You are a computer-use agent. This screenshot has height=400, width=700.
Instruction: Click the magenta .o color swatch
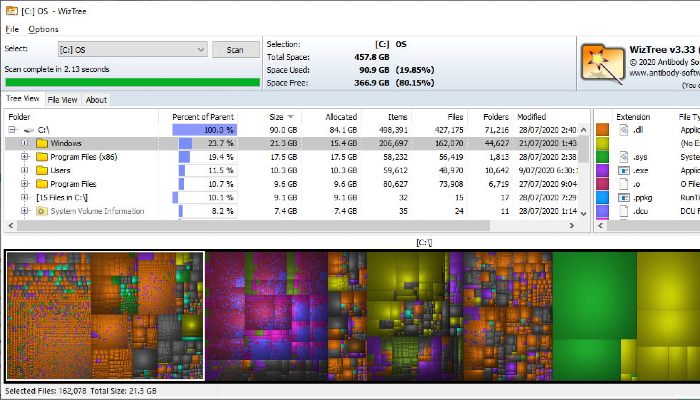[x=603, y=184]
